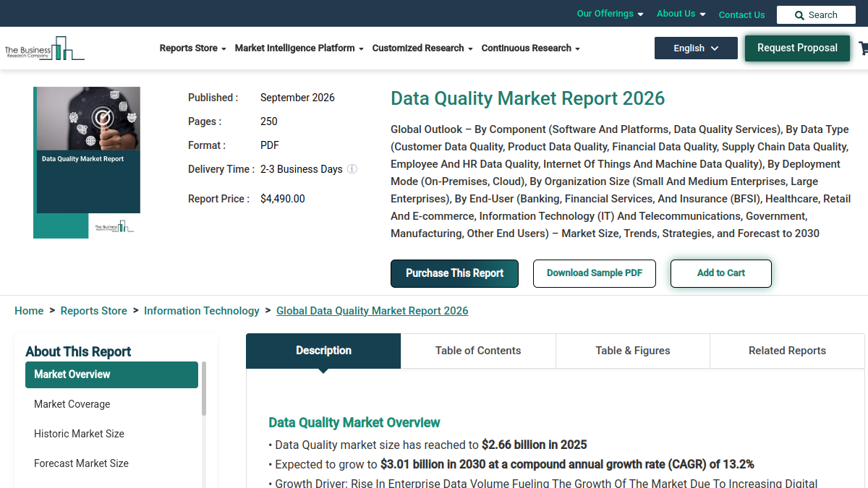868x488 pixels.
Task: Open the Reports Store menu
Action: click(193, 48)
